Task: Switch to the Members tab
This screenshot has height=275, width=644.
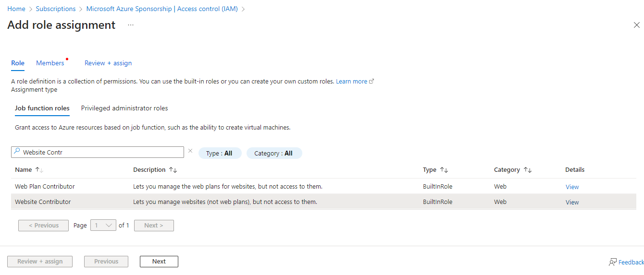Action: point(50,63)
